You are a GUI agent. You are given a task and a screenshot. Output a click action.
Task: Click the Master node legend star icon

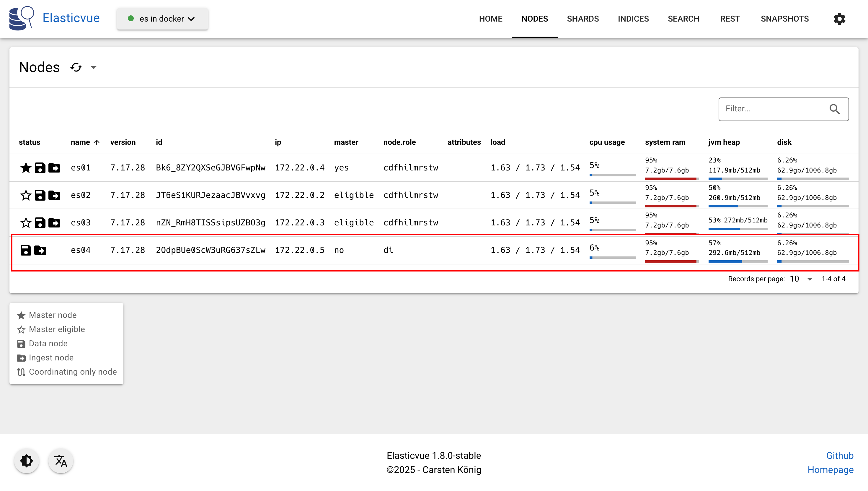tap(21, 315)
